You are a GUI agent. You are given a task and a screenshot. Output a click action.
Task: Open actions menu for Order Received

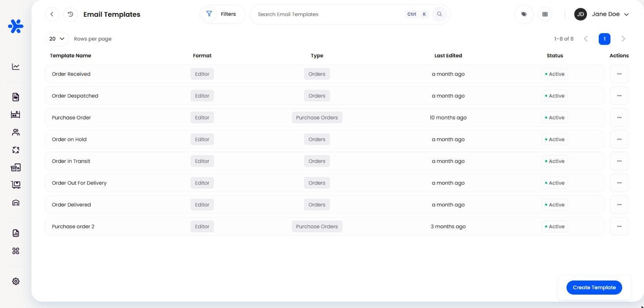click(x=619, y=74)
